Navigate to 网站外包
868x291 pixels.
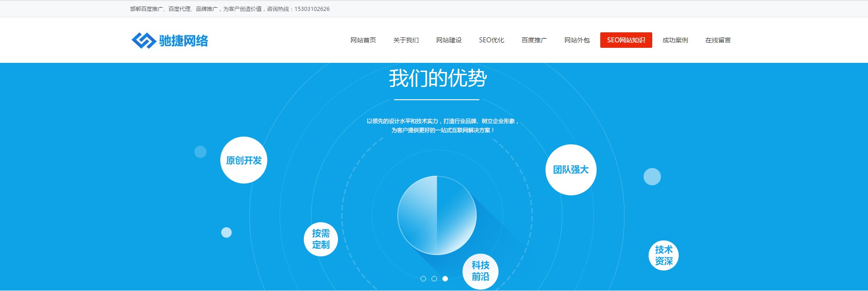pyautogui.click(x=577, y=40)
